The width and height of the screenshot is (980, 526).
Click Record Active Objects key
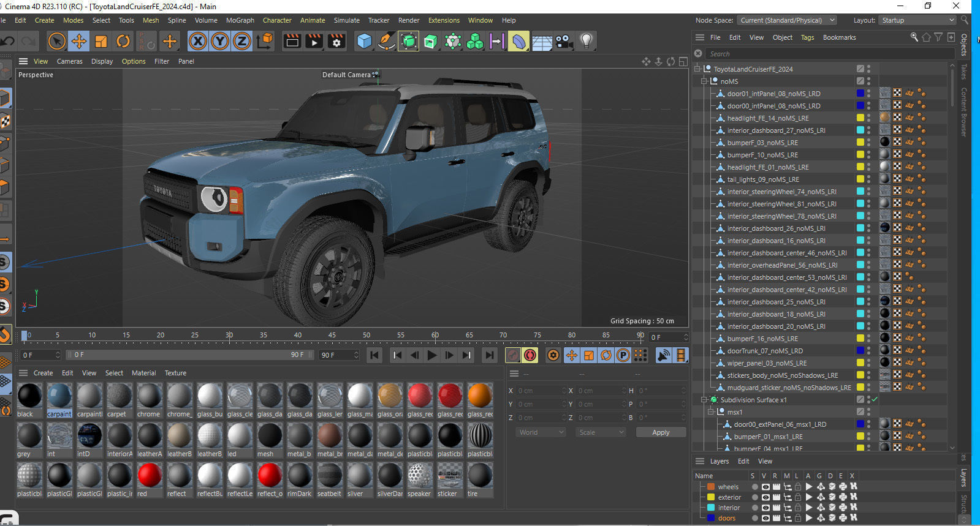point(513,355)
